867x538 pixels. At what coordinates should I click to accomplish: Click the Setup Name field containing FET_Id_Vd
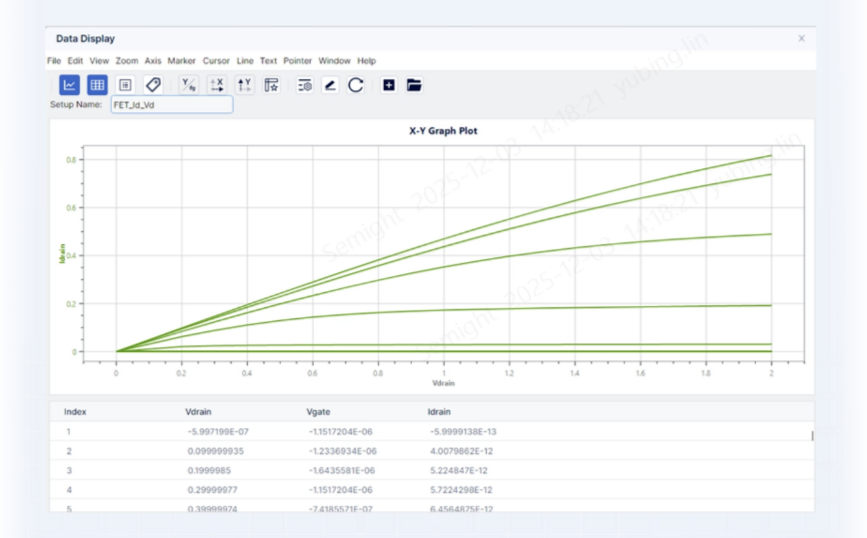[172, 105]
